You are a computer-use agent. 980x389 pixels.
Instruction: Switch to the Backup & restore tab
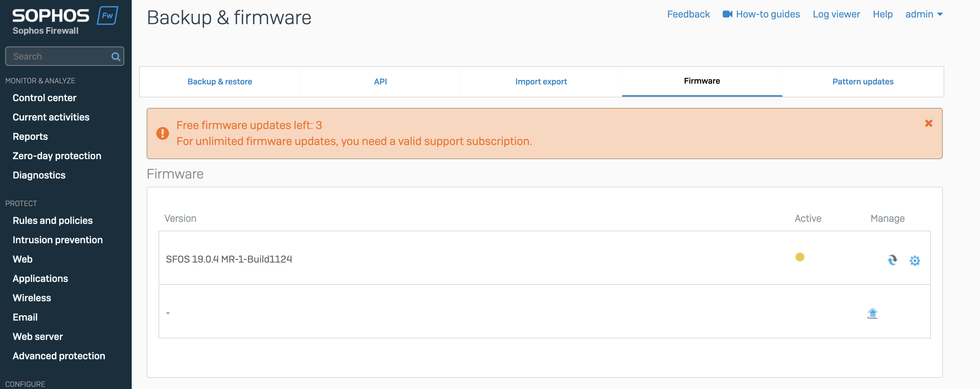[220, 82]
